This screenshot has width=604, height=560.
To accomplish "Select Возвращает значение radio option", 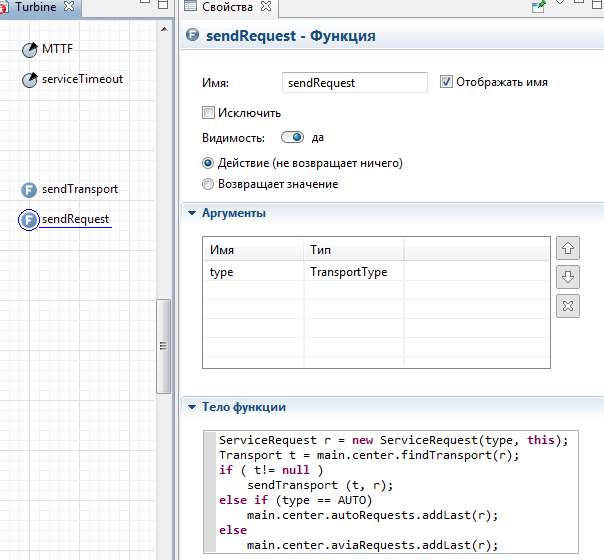I will point(208,184).
